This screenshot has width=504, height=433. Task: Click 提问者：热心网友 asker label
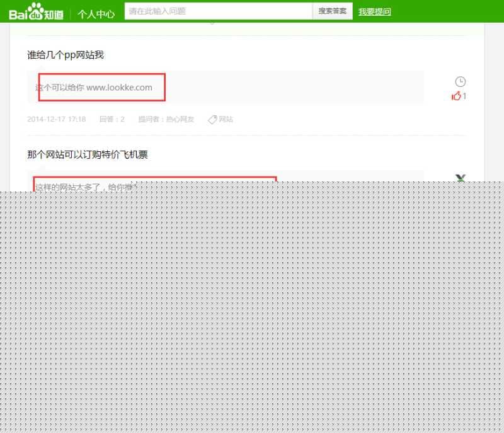coord(166,119)
